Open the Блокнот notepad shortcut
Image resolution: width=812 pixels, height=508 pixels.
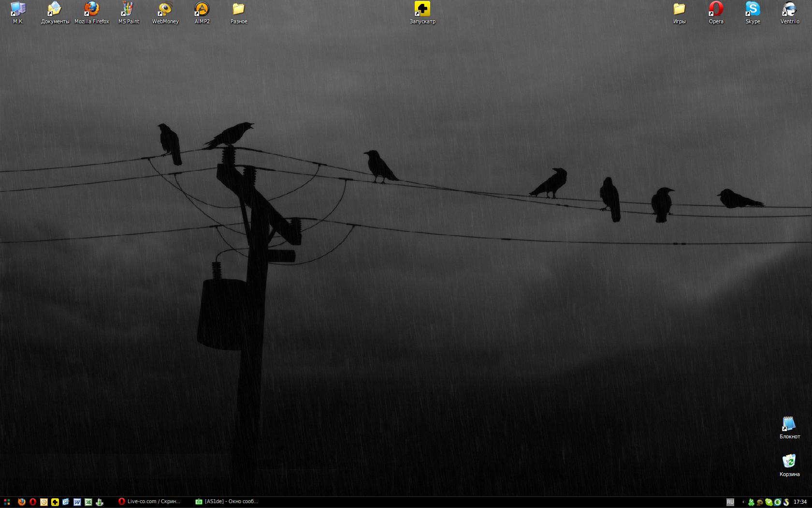point(789,424)
